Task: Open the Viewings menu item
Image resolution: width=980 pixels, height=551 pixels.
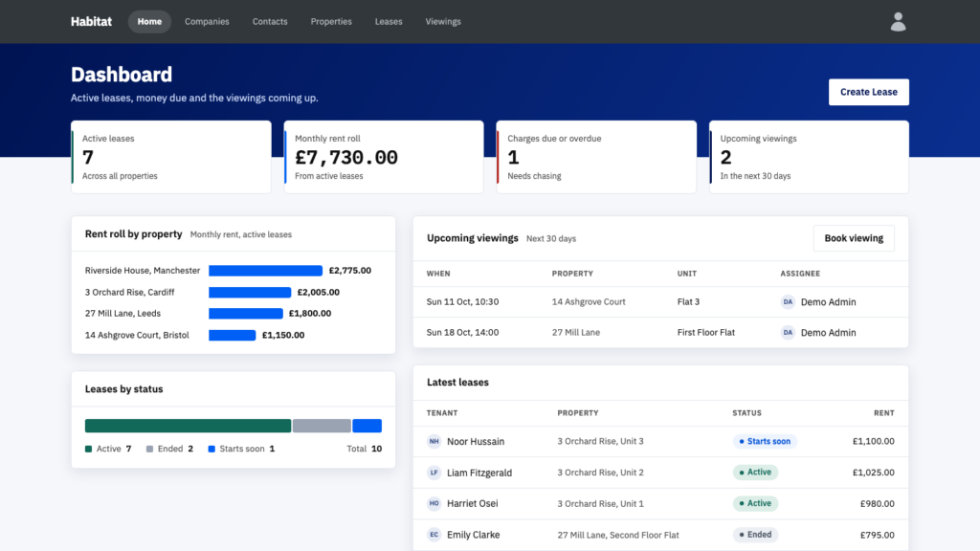Action: coord(443,21)
